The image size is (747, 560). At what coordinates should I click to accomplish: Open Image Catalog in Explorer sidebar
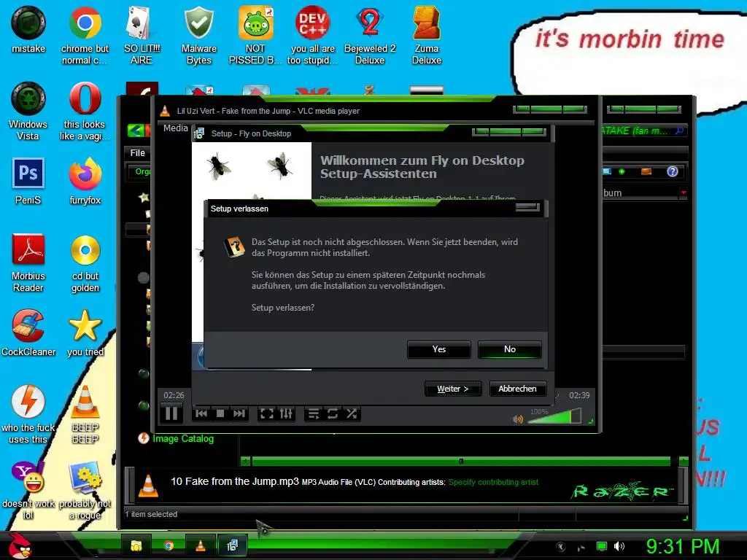coord(183,438)
